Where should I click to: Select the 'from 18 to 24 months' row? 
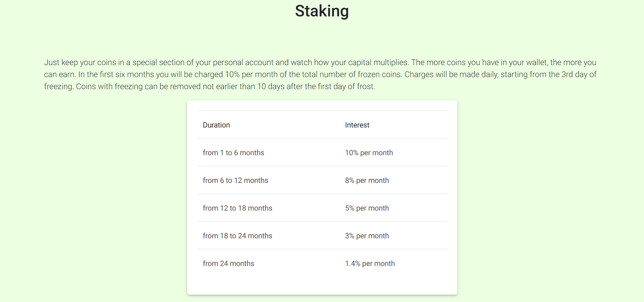(322, 236)
